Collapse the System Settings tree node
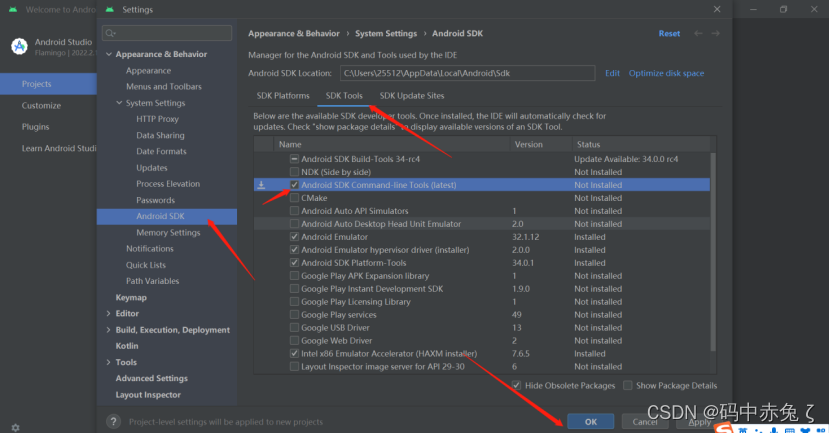Screen dimensions: 830x433 pos(119,103)
